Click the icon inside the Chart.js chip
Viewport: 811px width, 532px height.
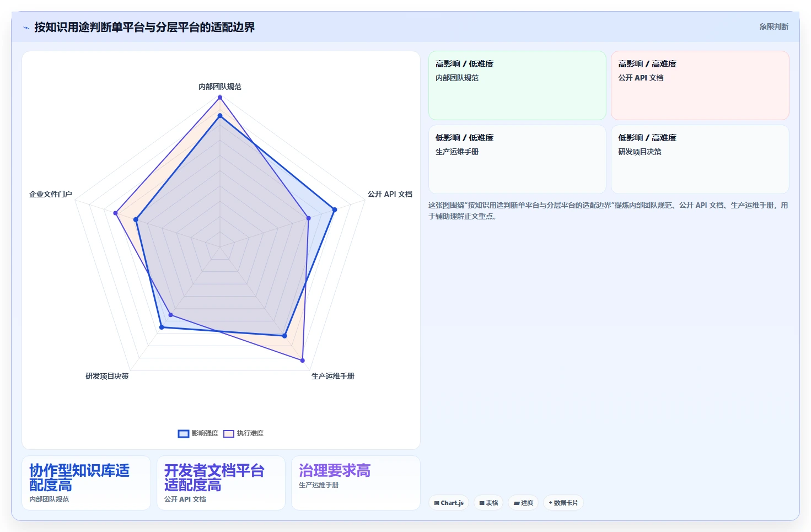[437, 503]
